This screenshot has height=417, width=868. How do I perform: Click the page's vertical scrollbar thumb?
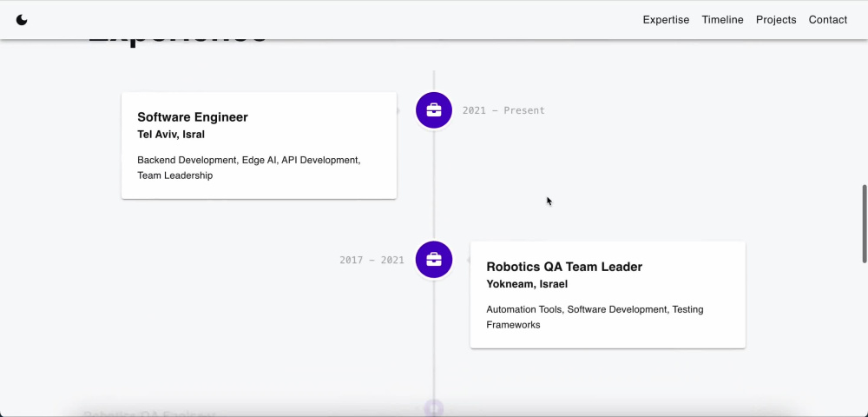pyautogui.click(x=865, y=224)
